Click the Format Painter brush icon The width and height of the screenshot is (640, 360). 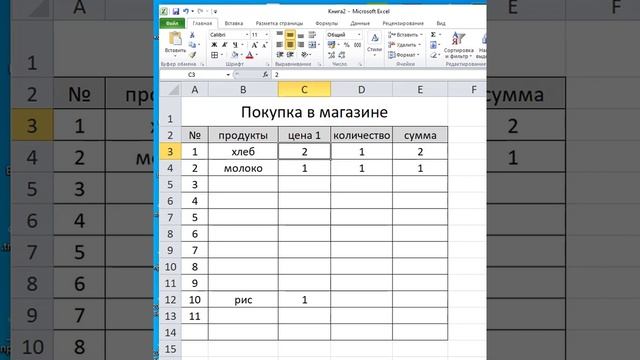tap(192, 55)
